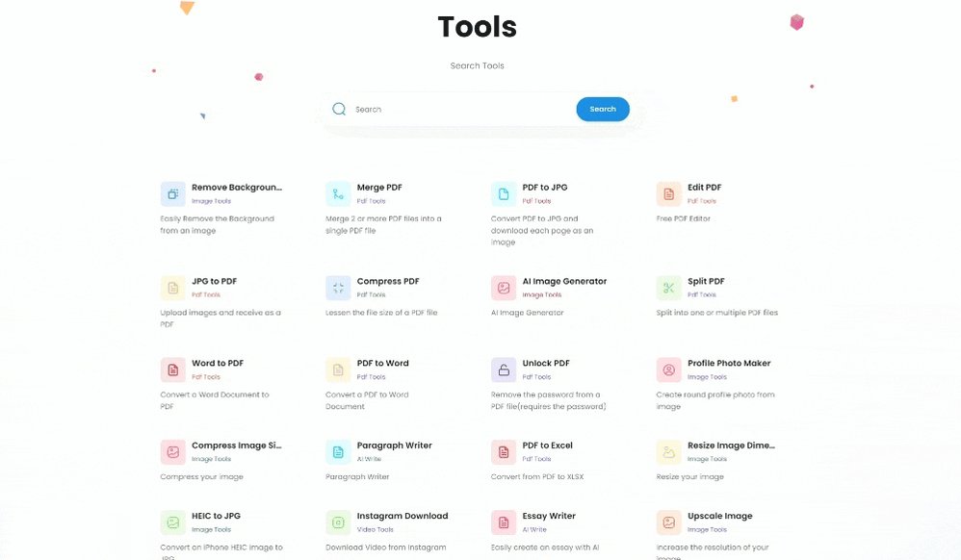Image resolution: width=961 pixels, height=560 pixels.
Task: Click the Instagram Download icon
Action: click(x=338, y=522)
